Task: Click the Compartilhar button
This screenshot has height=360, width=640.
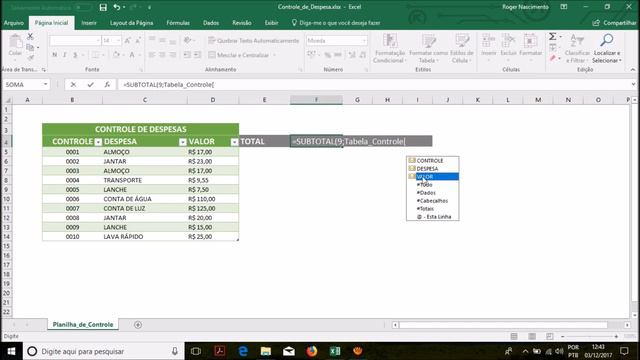Action: [x=614, y=23]
